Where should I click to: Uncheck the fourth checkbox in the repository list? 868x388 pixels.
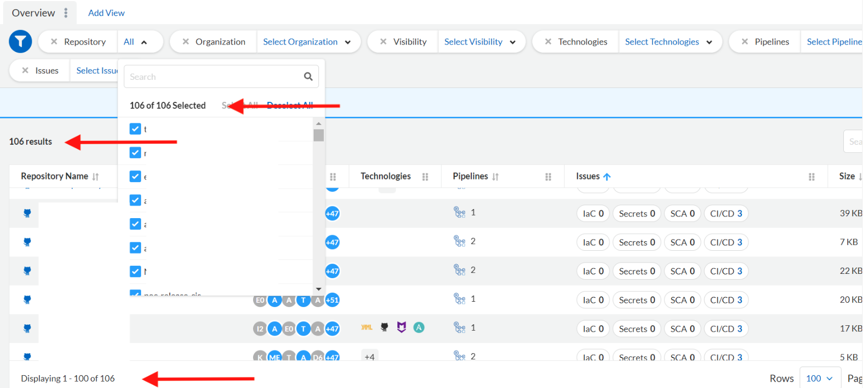135,200
